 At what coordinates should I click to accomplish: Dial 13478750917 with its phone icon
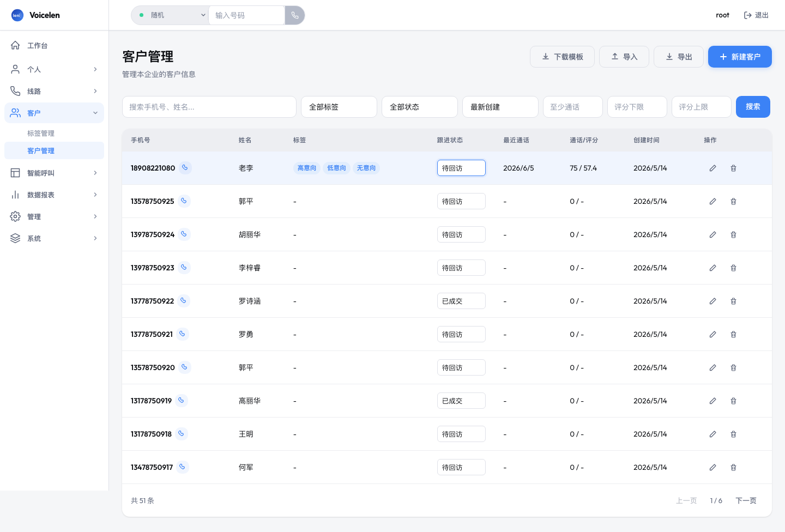[x=183, y=467]
